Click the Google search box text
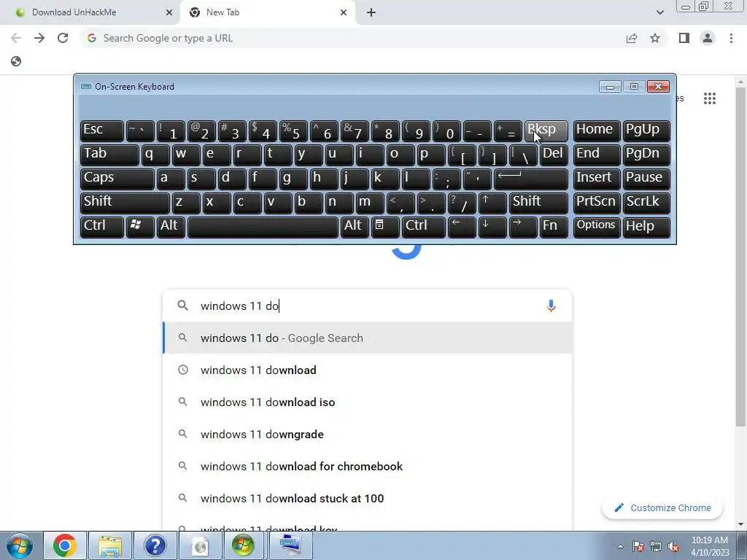This screenshot has width=747, height=560. tap(367, 306)
